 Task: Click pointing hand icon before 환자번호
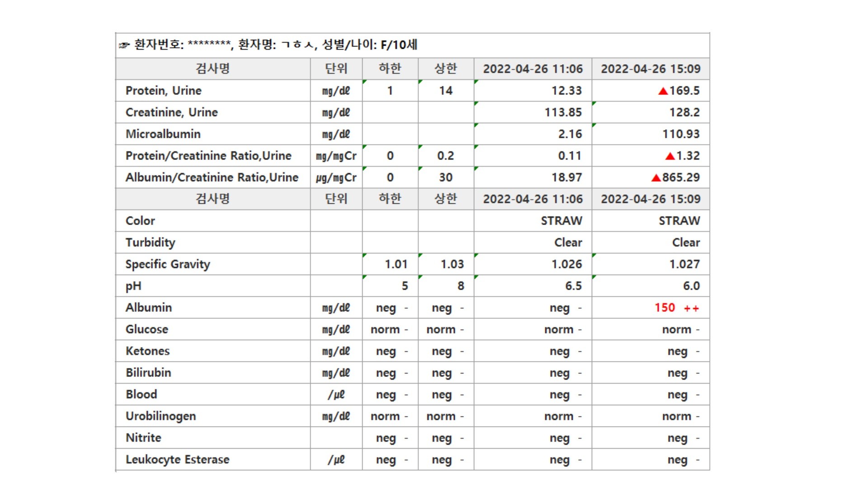click(124, 45)
